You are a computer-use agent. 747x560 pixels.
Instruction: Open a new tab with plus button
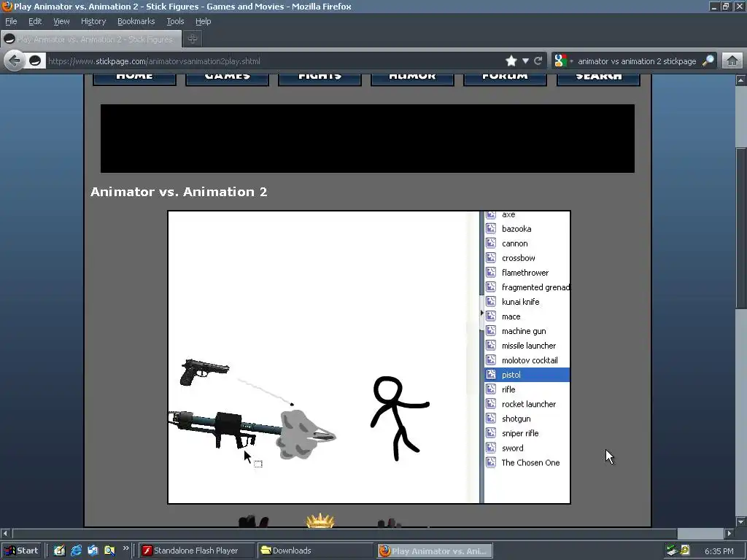pos(193,39)
